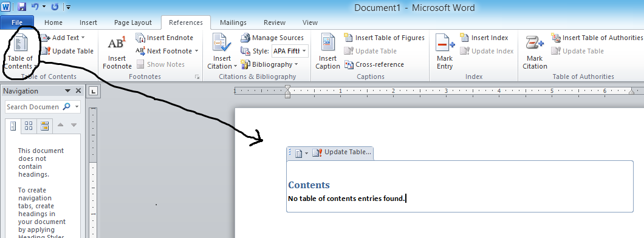Open the Undo history dropdown arrow
The image size is (644, 238).
[x=44, y=7]
